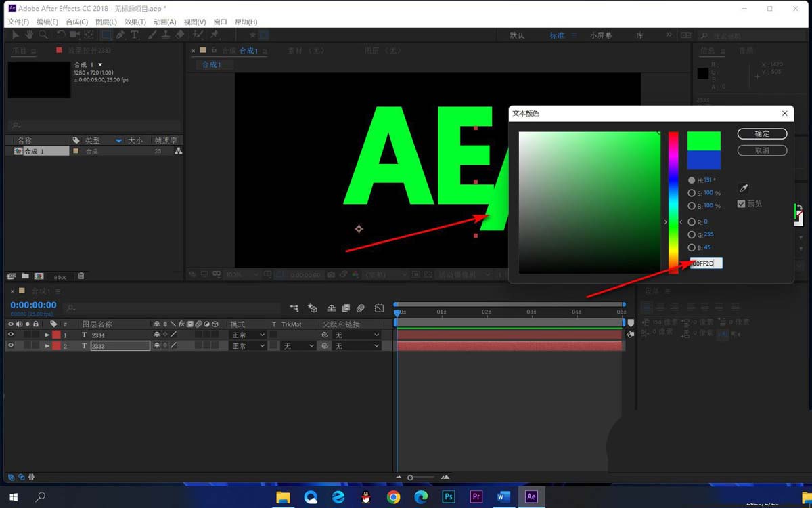This screenshot has height=508, width=812.
Task: Open the mode dropdown for layer 2334
Action: coord(248,335)
